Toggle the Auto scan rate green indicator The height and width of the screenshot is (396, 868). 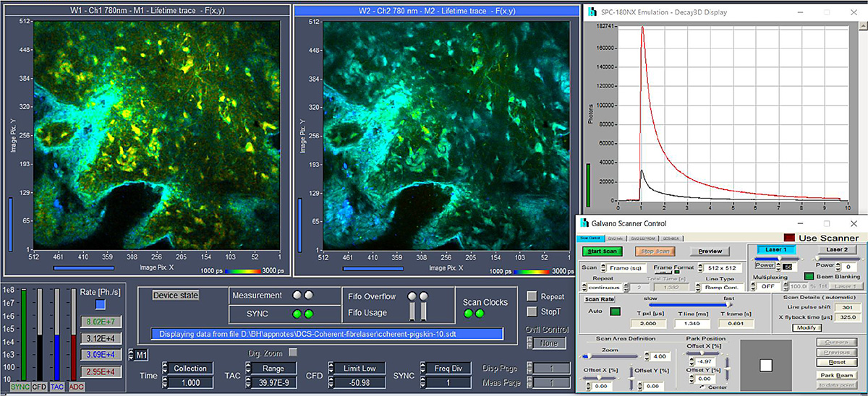[615, 312]
